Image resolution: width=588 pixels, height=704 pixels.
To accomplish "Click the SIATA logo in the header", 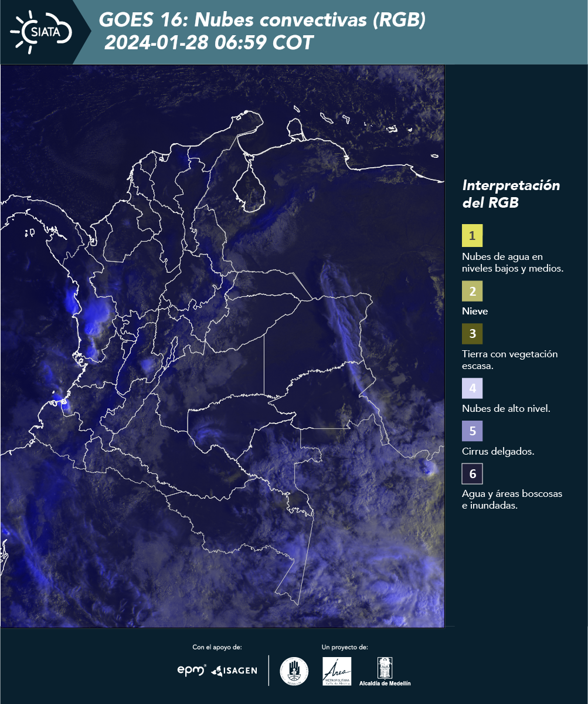I will [40, 32].
